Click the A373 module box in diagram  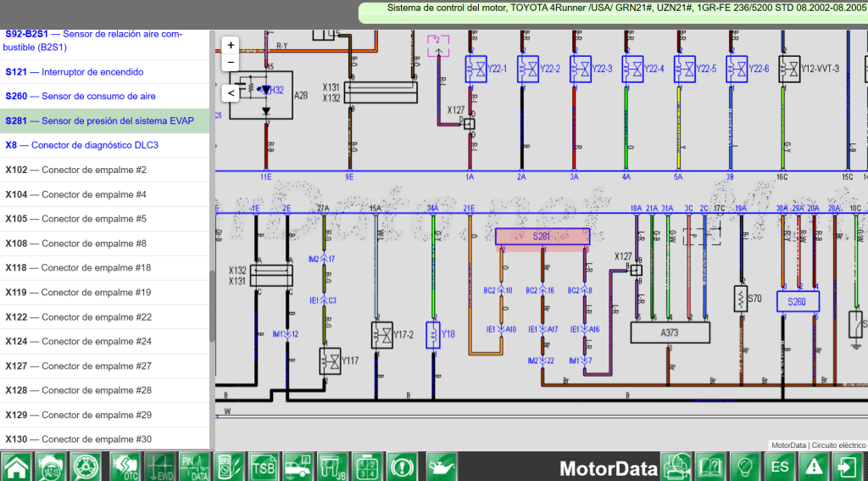(670, 333)
